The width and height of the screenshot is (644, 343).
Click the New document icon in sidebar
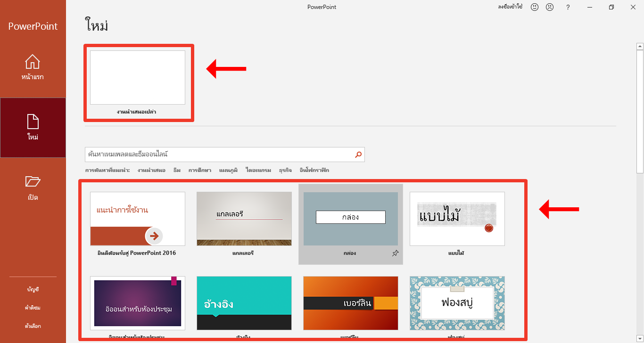[x=33, y=122]
